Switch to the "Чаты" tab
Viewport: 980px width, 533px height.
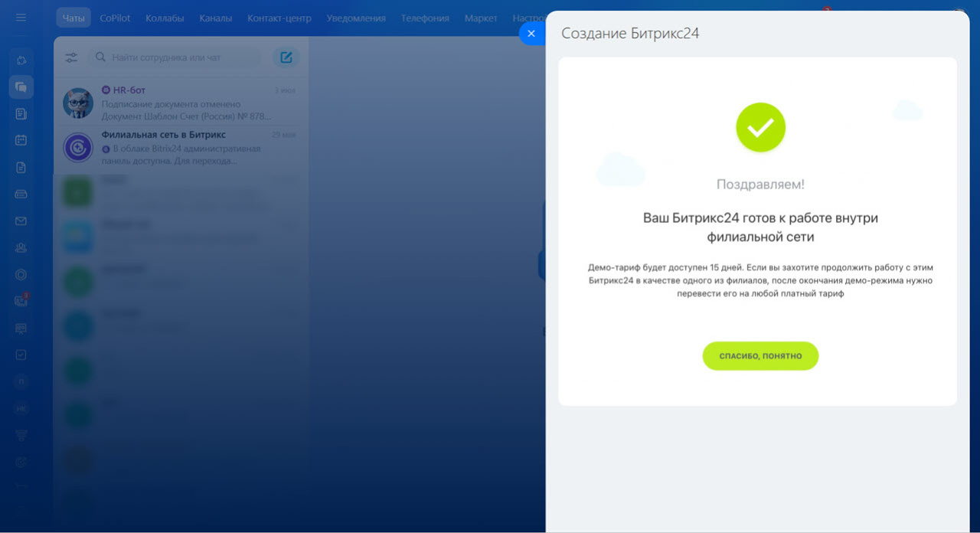point(73,18)
